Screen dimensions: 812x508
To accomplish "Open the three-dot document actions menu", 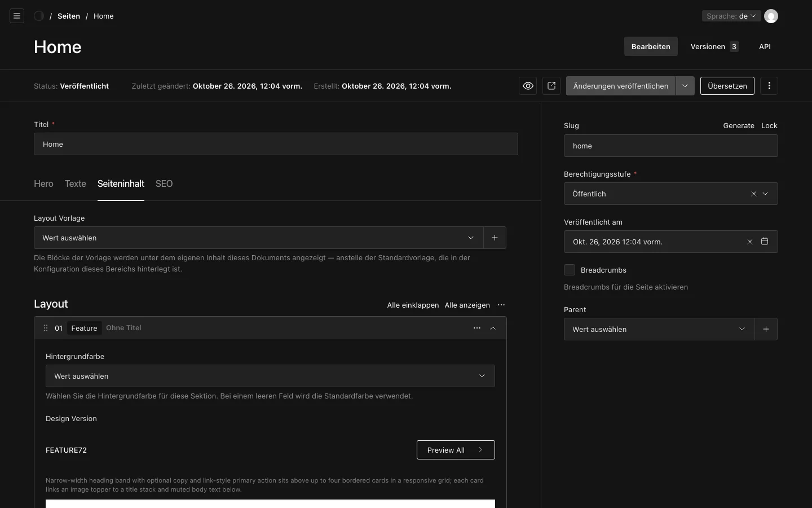I will coord(769,86).
